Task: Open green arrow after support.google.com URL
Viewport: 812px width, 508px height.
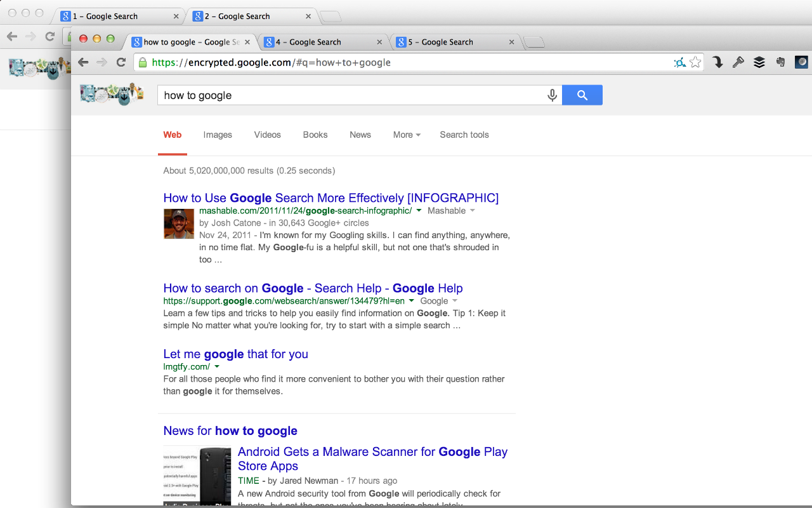Action: pos(411,301)
